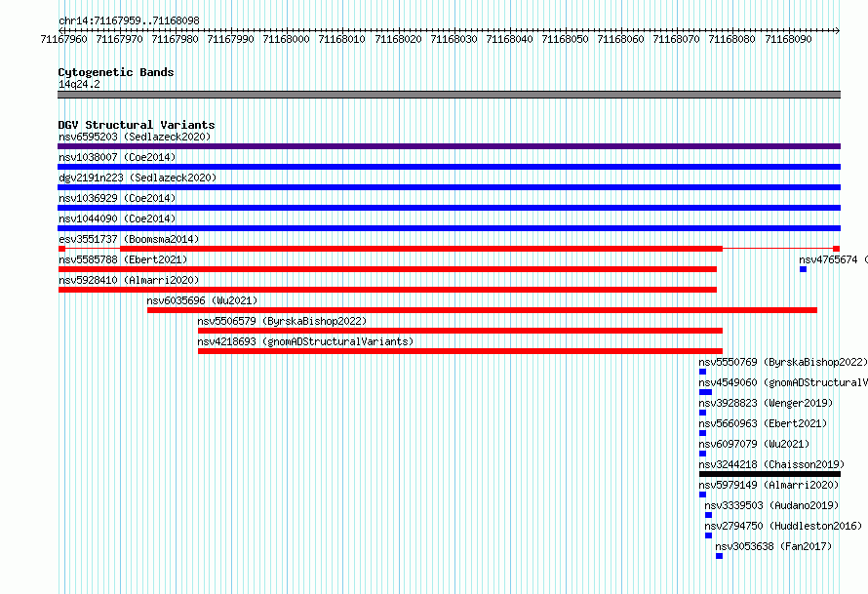Select the nsv6035696 (Wu2021) label
868x594 pixels.
tap(202, 300)
